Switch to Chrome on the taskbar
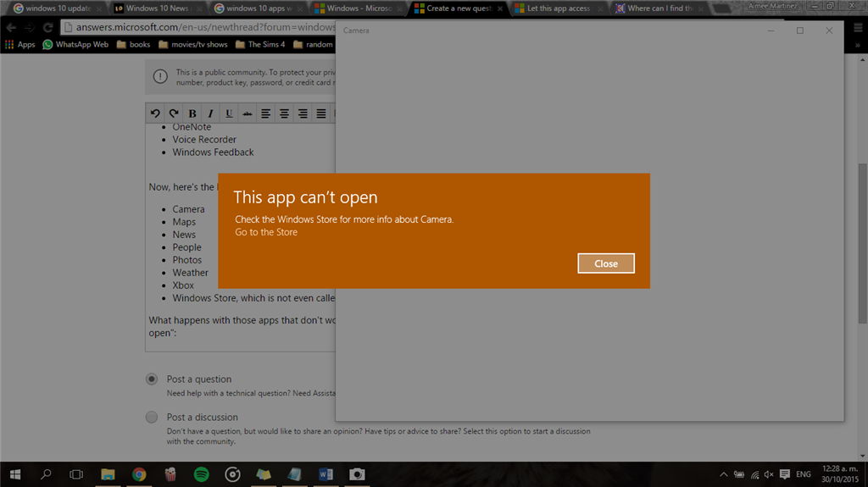 139,474
